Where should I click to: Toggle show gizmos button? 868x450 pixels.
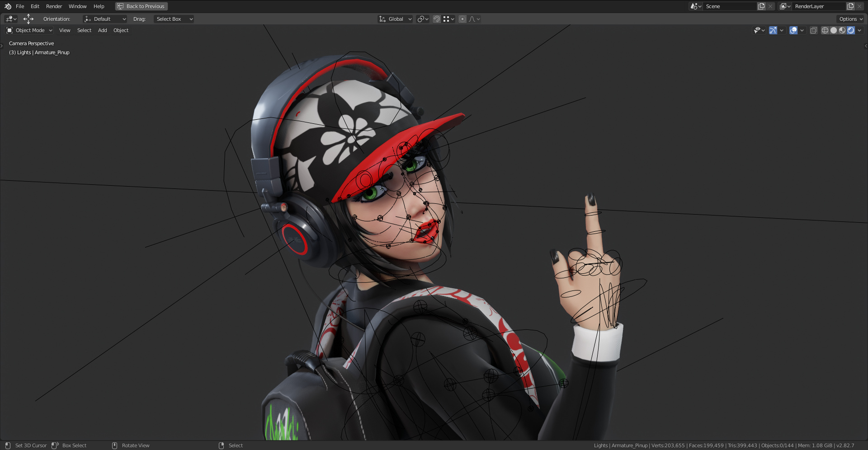point(773,30)
